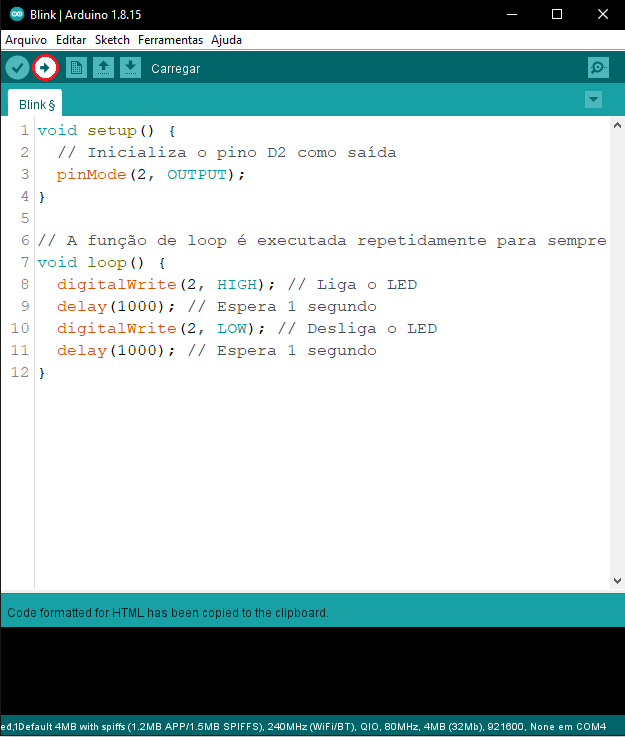Viewport: 625px width, 737px height.
Task: Click the 'Carregar' toolbar label
Action: [x=175, y=69]
